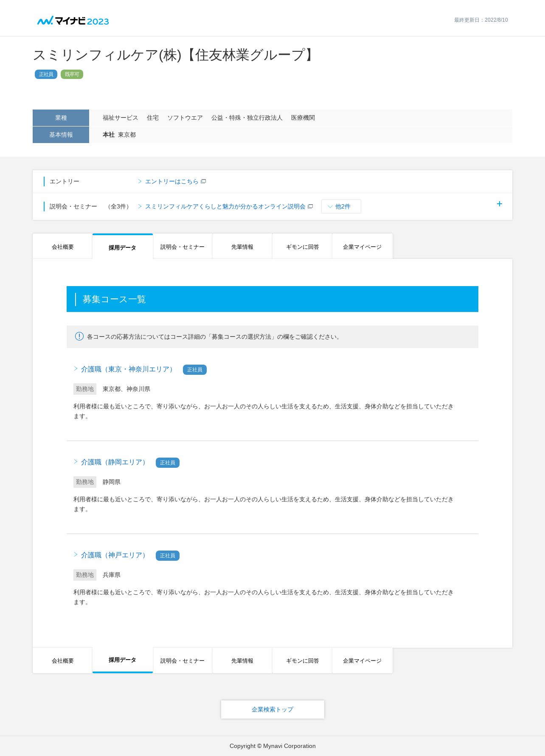Click the 正社員 tag under company name
The width and height of the screenshot is (545, 756).
(46, 74)
